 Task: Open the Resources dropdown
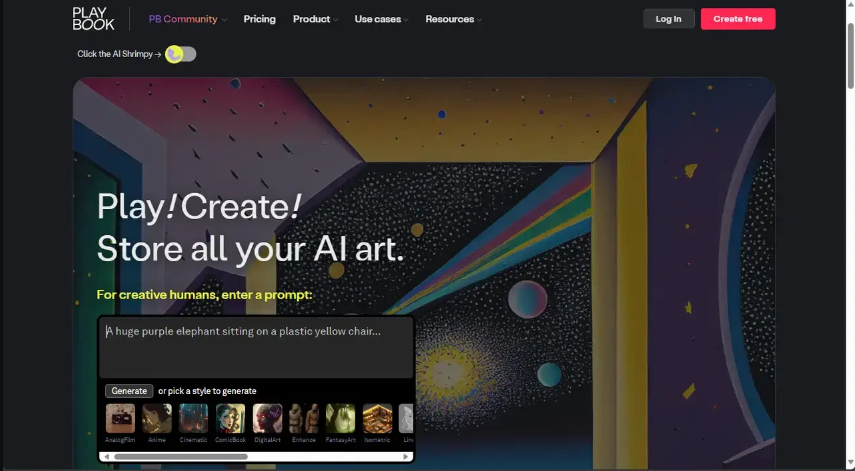coord(453,19)
